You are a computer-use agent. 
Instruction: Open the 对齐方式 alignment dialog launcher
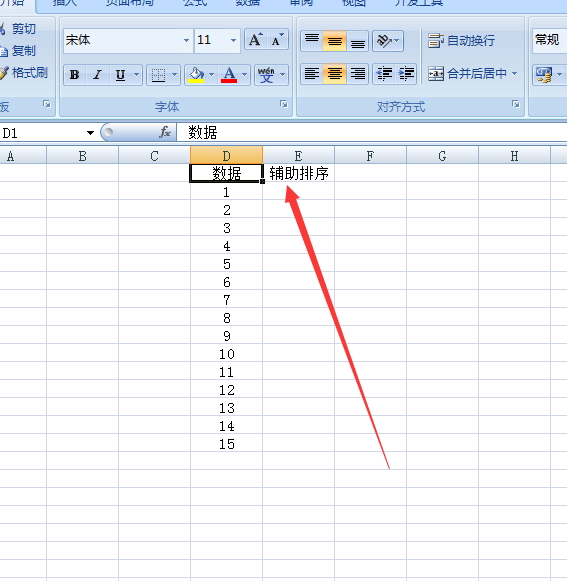point(515,104)
